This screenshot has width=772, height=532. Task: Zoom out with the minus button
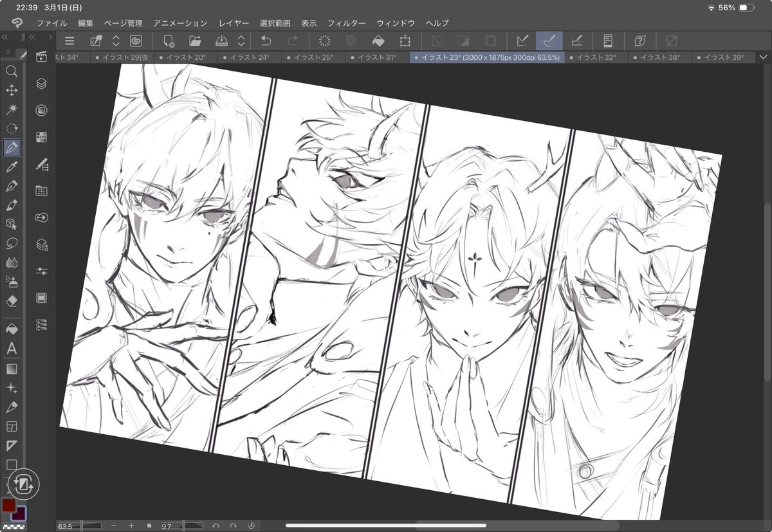[114, 526]
